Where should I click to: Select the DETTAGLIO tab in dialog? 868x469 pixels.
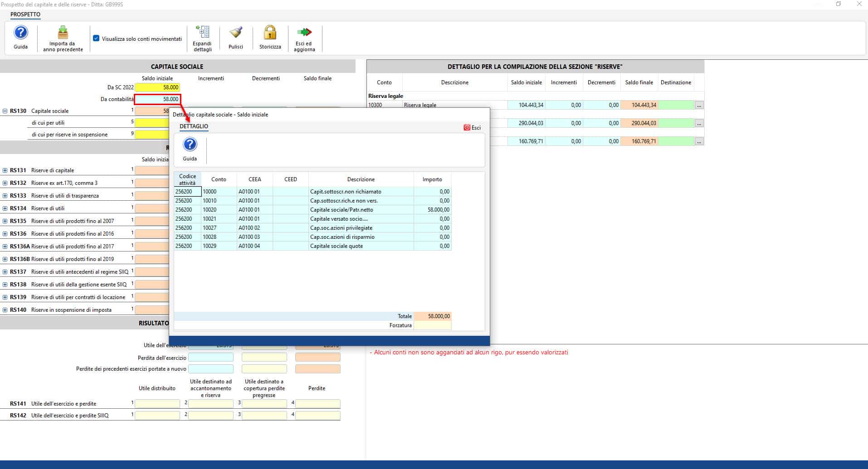click(194, 126)
